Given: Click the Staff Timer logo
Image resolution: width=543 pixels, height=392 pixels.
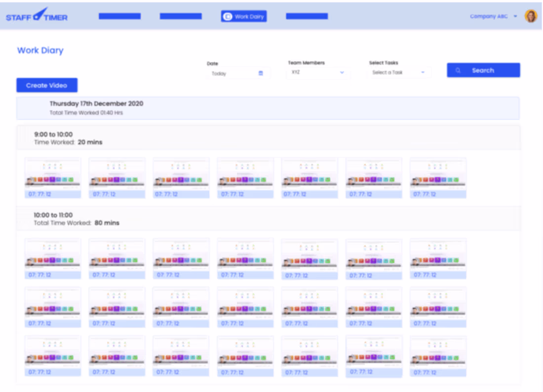Looking at the screenshot, I should coord(37,15).
